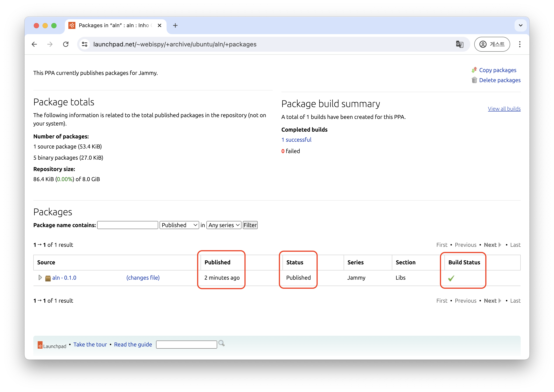The image size is (554, 392).
Task: Click the footer search magnifier icon
Action: point(221,343)
